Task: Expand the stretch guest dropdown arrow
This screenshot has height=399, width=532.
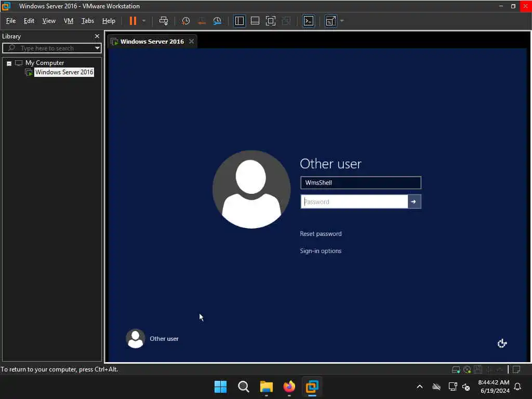Action: pyautogui.click(x=342, y=21)
